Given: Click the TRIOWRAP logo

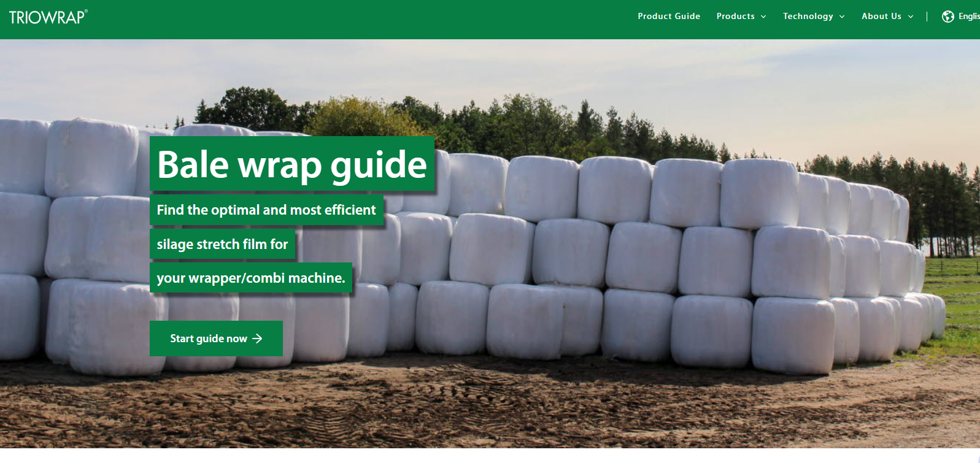Looking at the screenshot, I should (x=47, y=17).
